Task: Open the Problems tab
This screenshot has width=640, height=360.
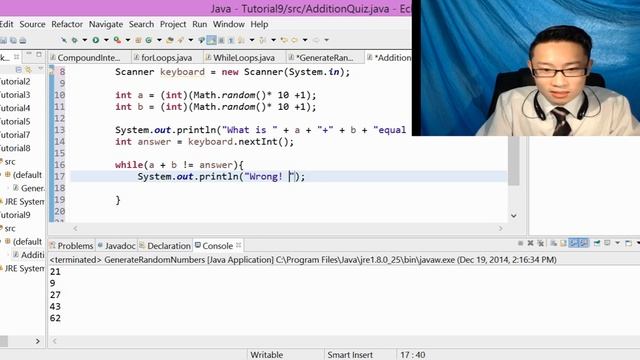Action: point(71,246)
